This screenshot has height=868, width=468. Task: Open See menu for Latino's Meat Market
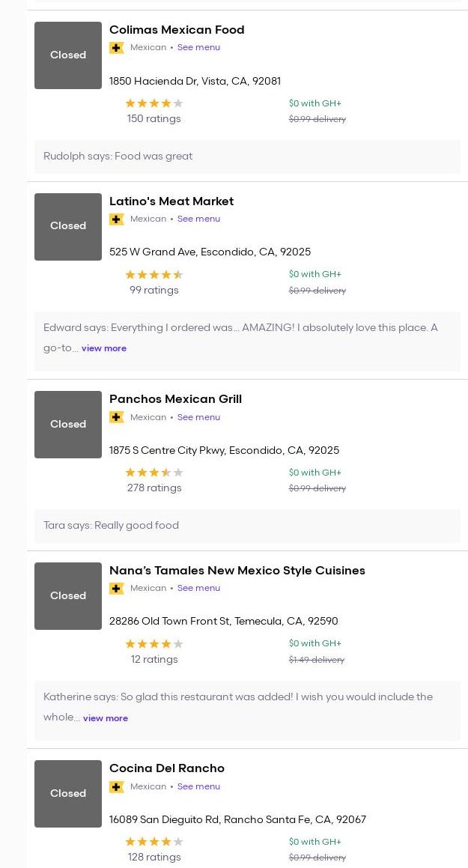tap(198, 219)
